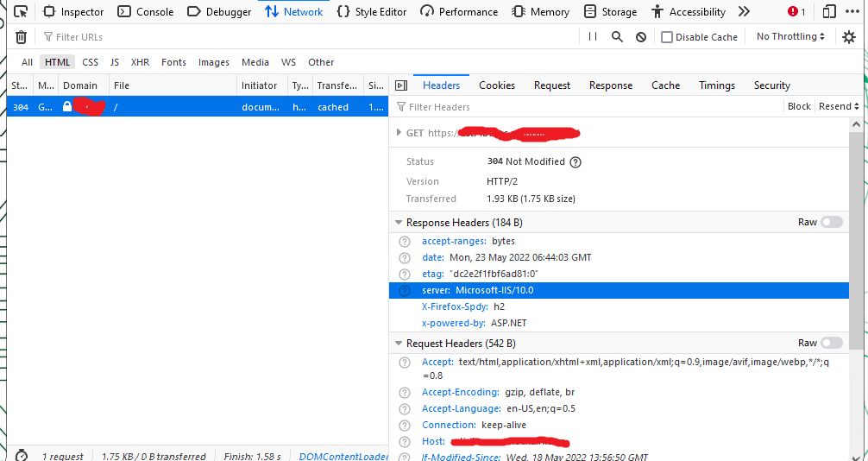868x461 pixels.
Task: Open the Memory tab
Action: coord(541,11)
